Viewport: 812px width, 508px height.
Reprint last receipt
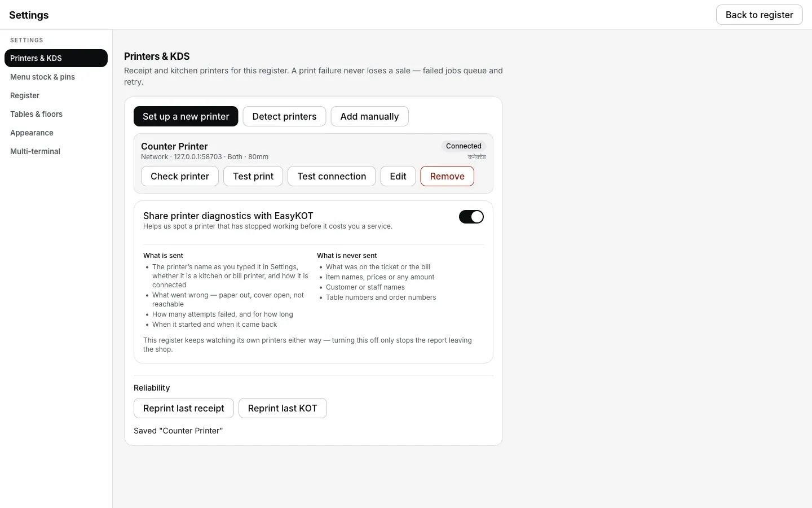[x=184, y=408]
